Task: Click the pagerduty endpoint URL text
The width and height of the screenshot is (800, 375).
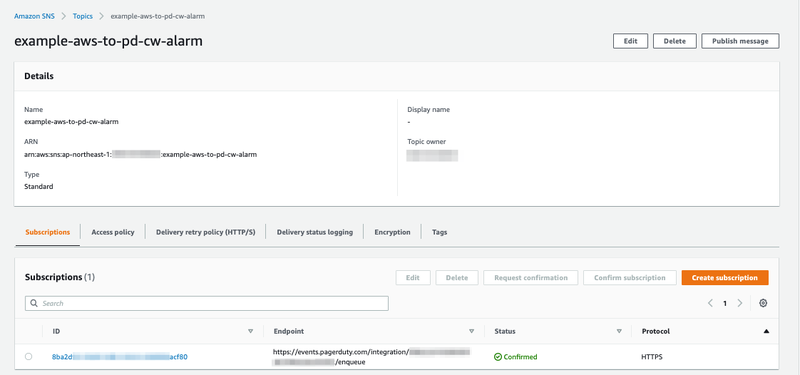Action: click(371, 357)
